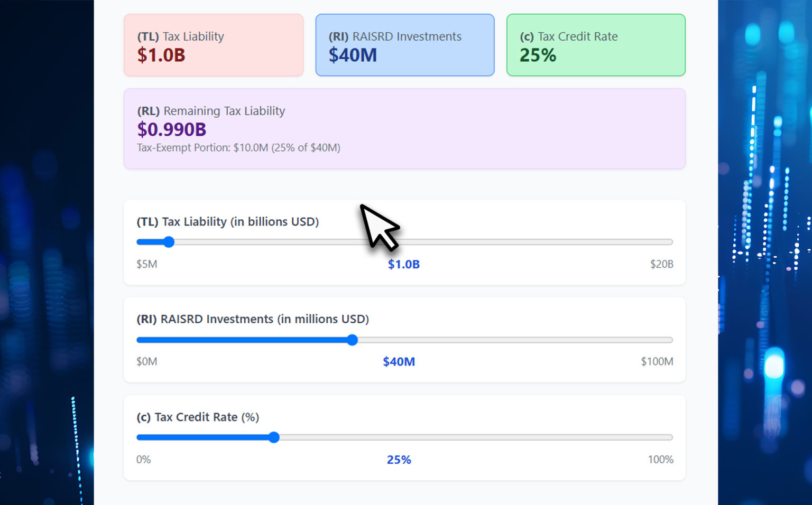Screen dimensions: 812x505
Task: Click the Tax Liability slider handle
Action: [x=169, y=242]
